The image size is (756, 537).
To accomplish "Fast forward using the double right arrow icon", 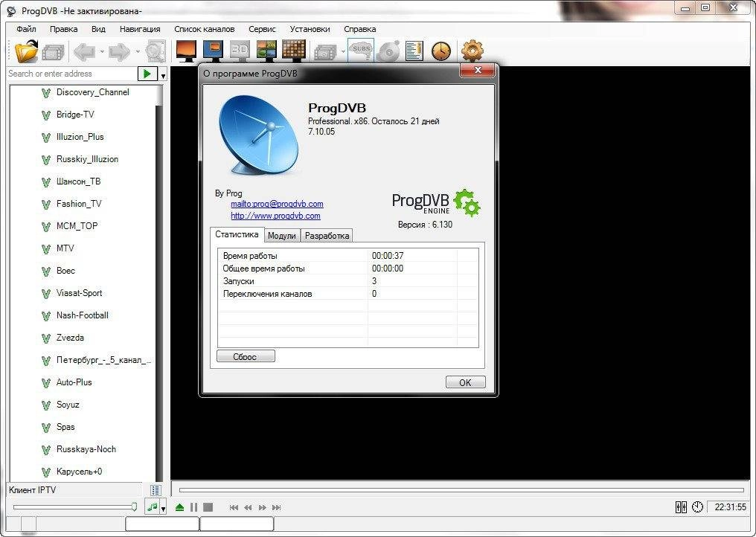I will point(262,507).
